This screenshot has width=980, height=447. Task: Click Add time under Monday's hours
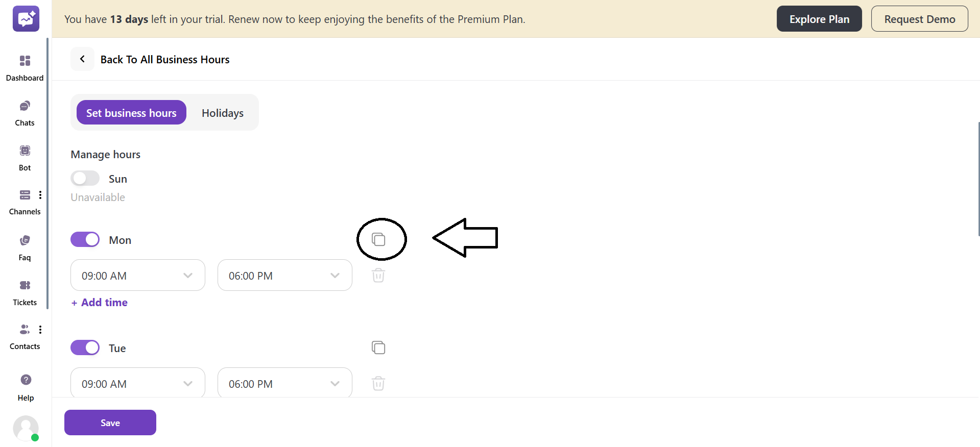pyautogui.click(x=99, y=302)
